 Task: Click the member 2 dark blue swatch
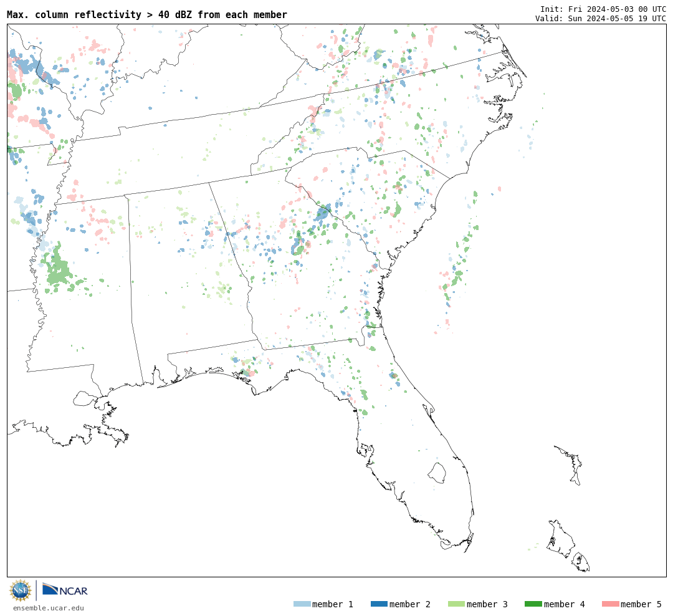[379, 604]
